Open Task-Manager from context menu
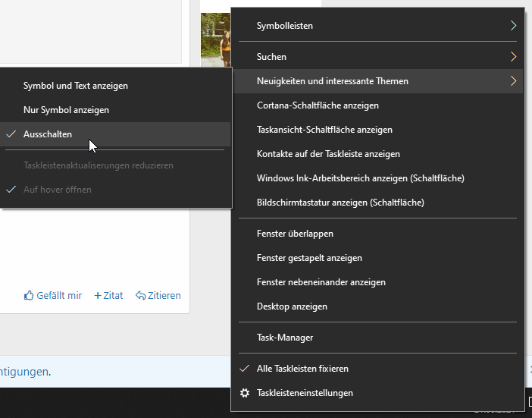 285,338
